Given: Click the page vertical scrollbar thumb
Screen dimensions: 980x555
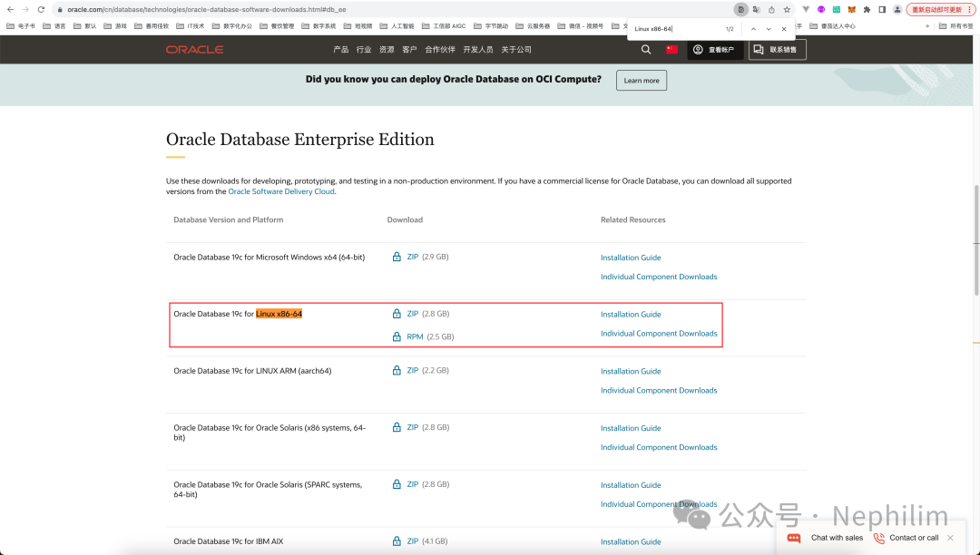Looking at the screenshot, I should pyautogui.click(x=976, y=240).
